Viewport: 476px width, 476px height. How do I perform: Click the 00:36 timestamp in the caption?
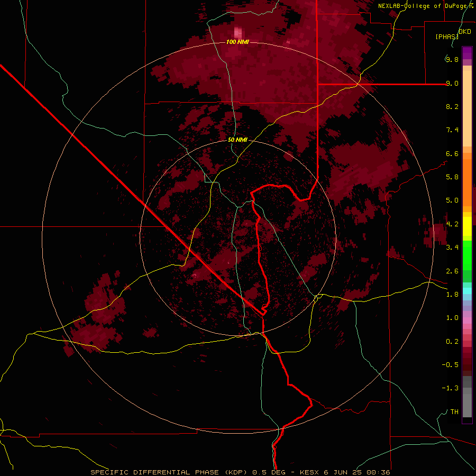pyautogui.click(x=378, y=472)
